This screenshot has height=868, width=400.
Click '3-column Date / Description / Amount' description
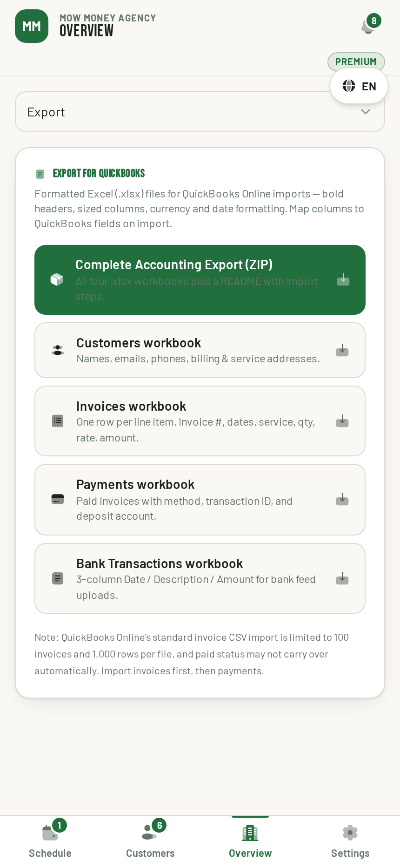coord(196,587)
